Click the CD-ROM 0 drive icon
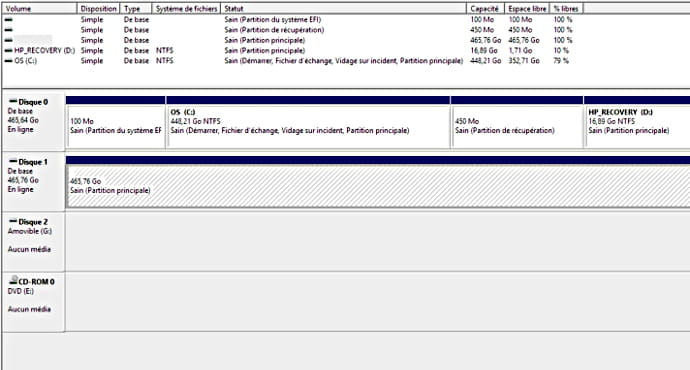 click(x=13, y=280)
